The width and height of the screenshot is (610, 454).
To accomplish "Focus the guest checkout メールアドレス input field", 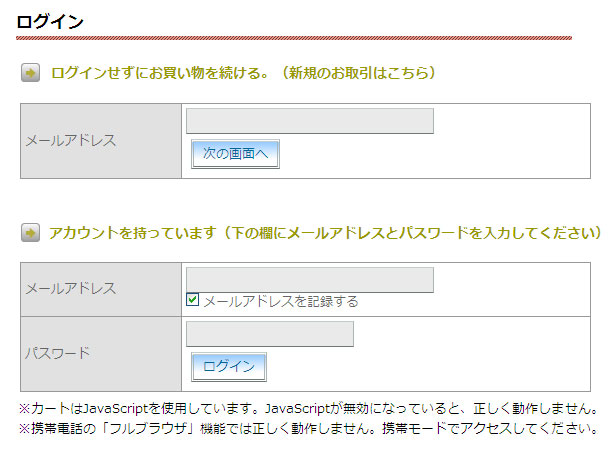I will click(310, 121).
